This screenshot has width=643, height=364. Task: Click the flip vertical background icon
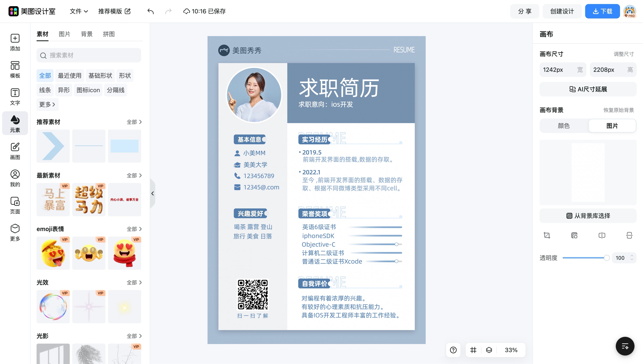629,235
